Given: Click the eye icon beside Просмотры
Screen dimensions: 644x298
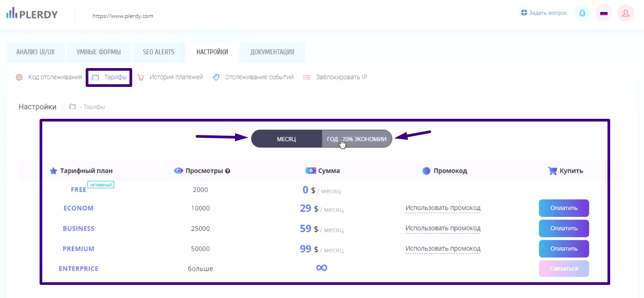Looking at the screenshot, I should tap(178, 171).
